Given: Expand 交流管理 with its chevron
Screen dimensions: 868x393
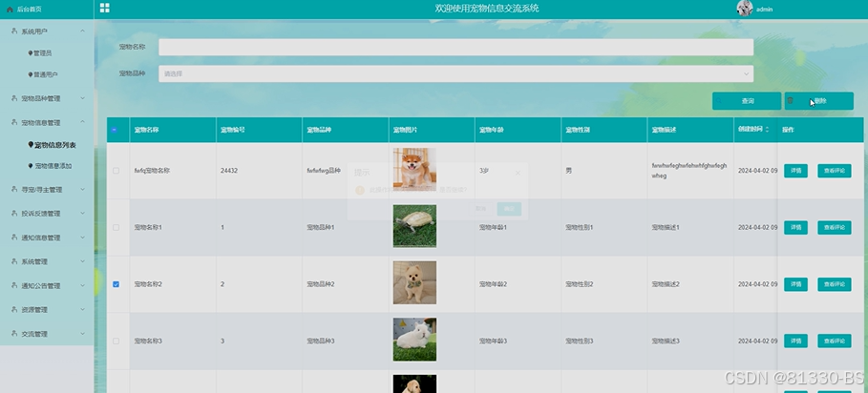Looking at the screenshot, I should [82, 333].
